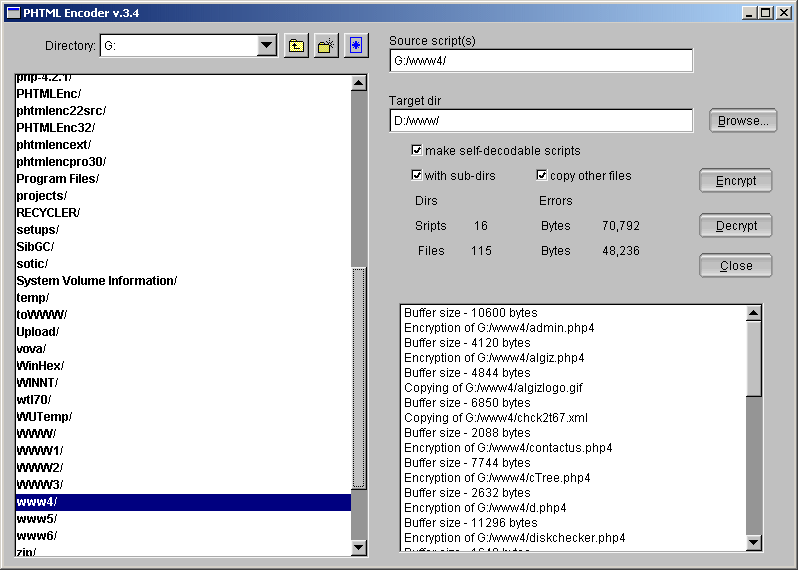Click the Files count value 115

[481, 250]
